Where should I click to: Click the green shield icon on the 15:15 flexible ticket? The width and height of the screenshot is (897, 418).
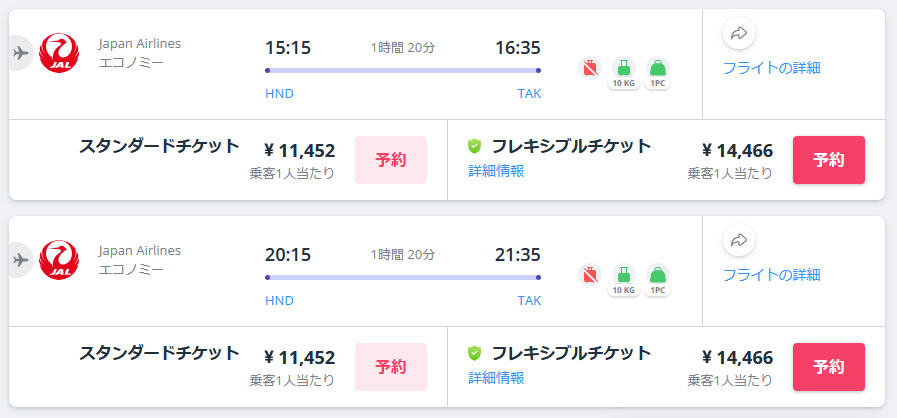(x=475, y=146)
